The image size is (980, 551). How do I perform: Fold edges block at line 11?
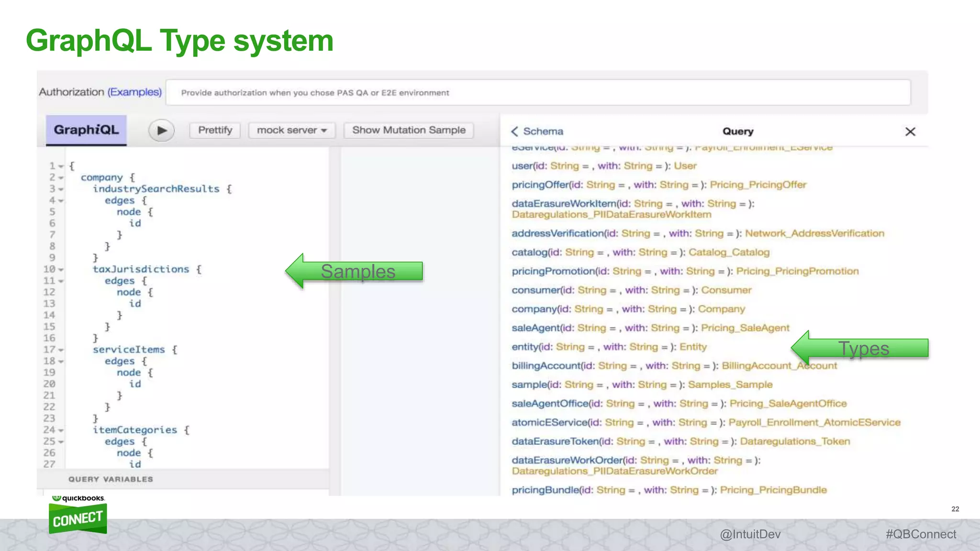(61, 281)
